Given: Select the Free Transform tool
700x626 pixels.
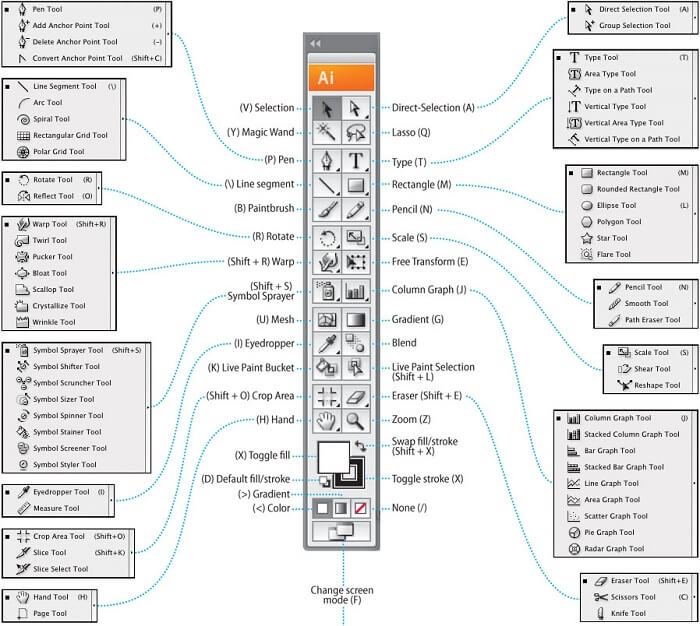Looking at the screenshot, I should [x=356, y=262].
